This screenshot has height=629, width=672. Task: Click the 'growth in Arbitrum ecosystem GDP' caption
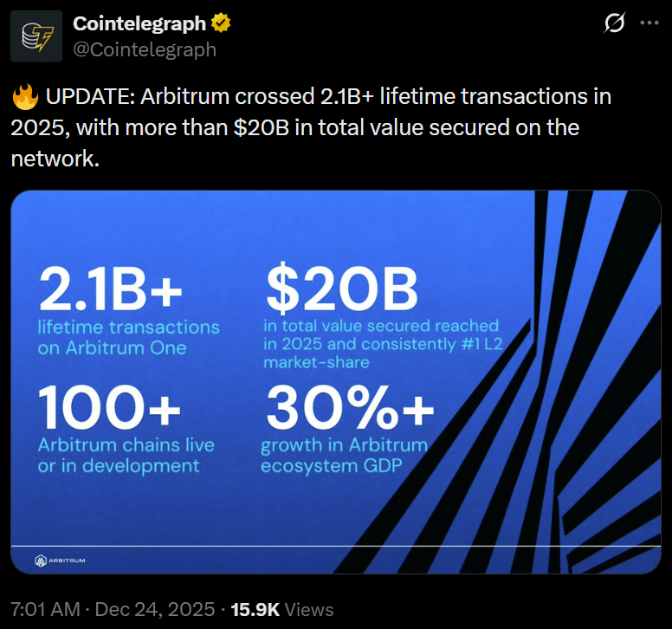(x=345, y=455)
